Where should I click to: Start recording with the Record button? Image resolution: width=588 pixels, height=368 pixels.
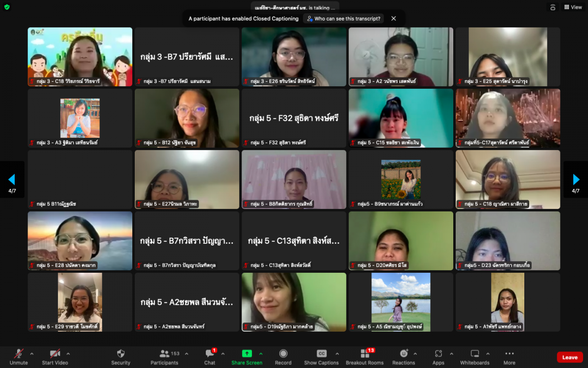point(283,357)
